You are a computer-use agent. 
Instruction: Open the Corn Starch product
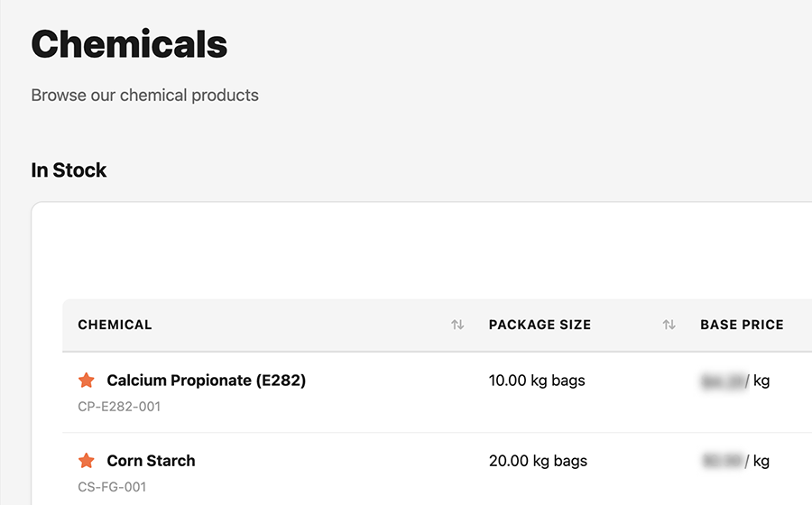151,461
